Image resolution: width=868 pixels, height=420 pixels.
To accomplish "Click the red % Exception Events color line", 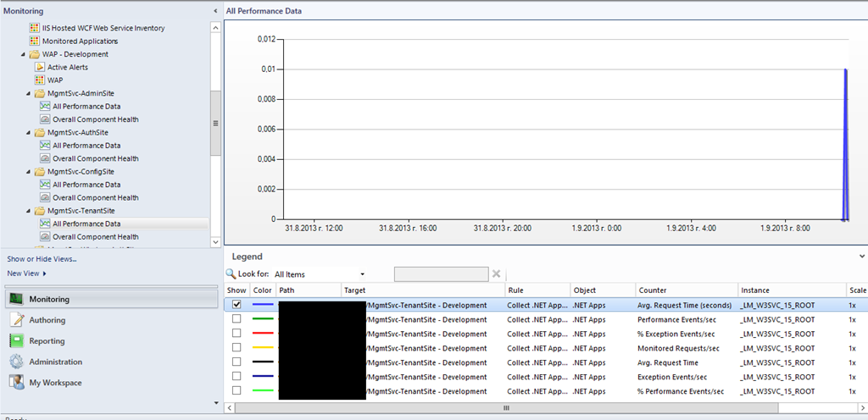I will pyautogui.click(x=263, y=334).
